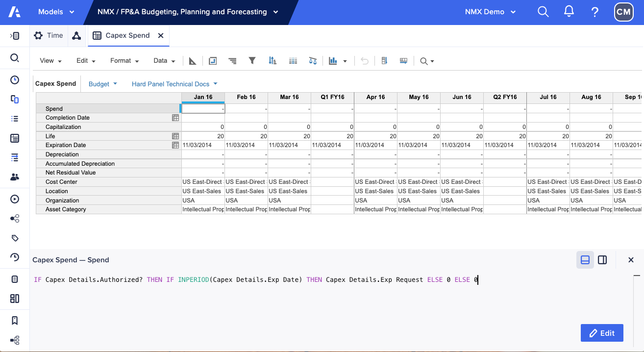Switch to the Time tab
The height and width of the screenshot is (352, 644).
[x=49, y=35]
